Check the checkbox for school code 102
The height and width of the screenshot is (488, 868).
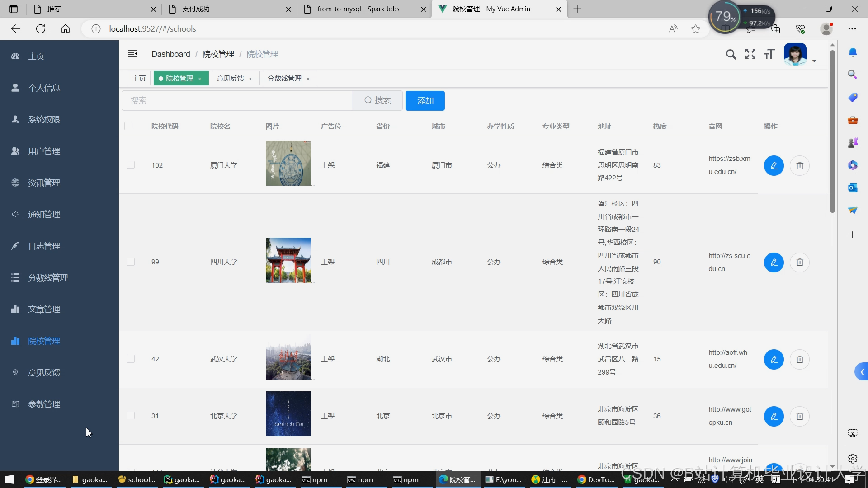point(131,165)
